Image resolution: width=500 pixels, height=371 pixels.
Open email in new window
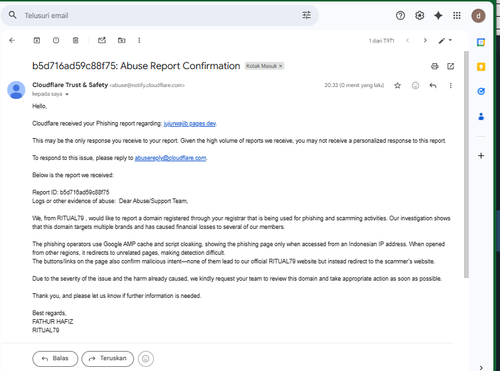(x=451, y=66)
